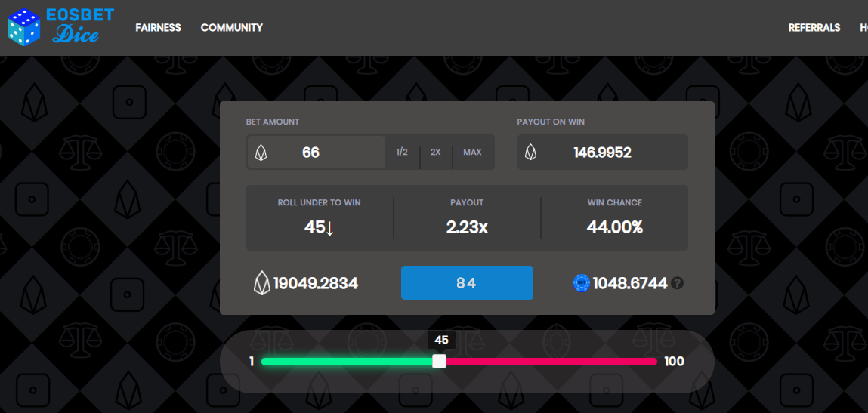The image size is (868, 413).
Task: Open the question mark help icon
Action: 677,283
